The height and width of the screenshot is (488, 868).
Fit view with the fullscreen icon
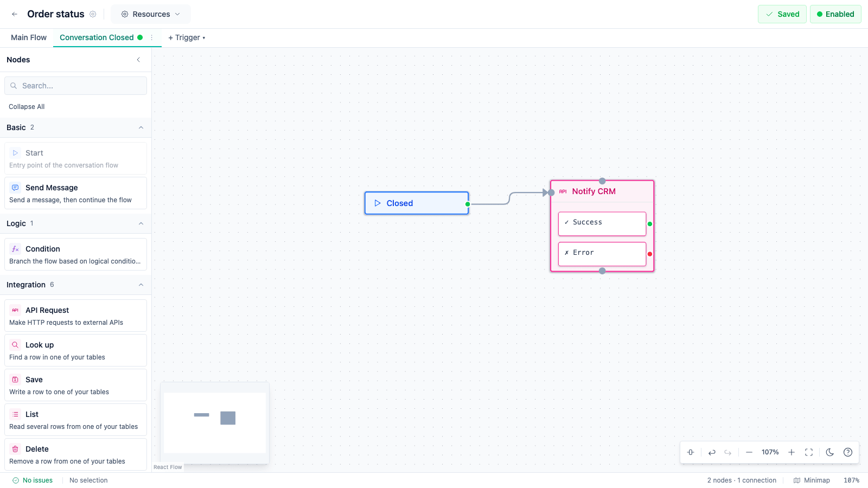click(x=809, y=452)
